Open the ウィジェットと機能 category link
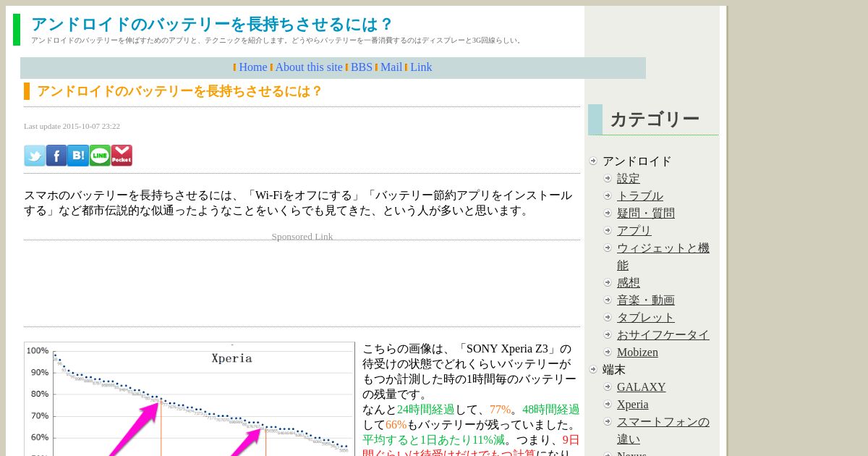 [663, 256]
